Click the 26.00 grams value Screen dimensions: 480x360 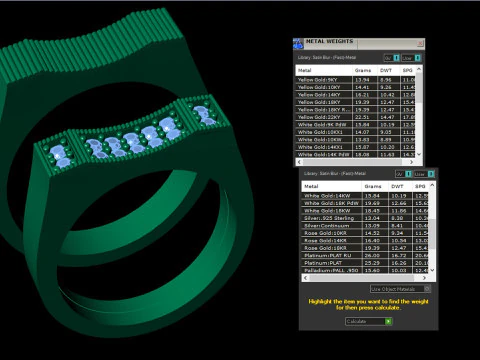372,256
